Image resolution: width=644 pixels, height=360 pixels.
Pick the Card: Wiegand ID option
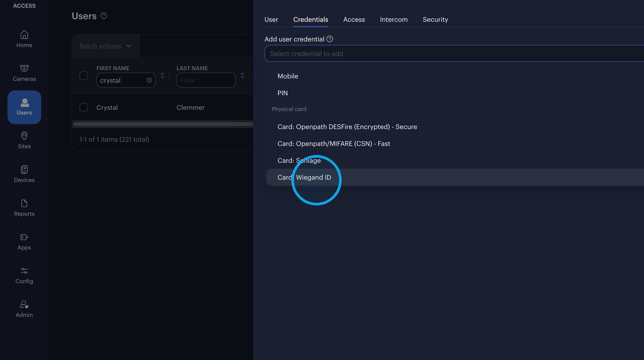[x=455, y=177]
